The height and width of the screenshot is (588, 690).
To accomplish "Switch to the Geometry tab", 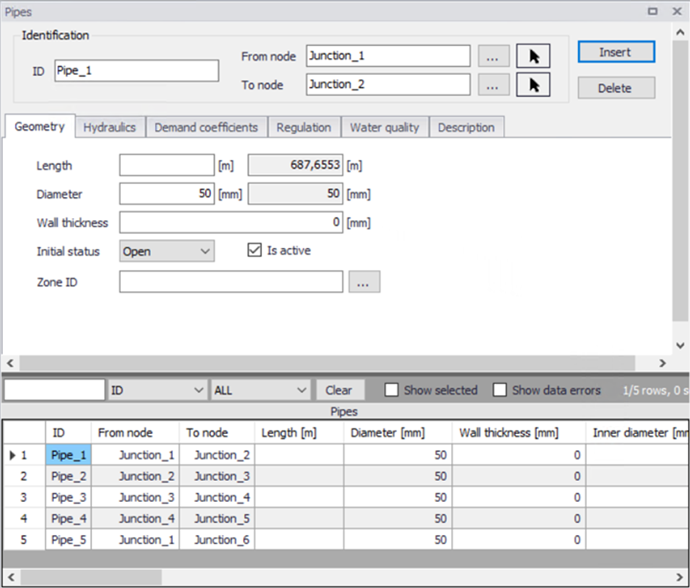I will (x=40, y=126).
